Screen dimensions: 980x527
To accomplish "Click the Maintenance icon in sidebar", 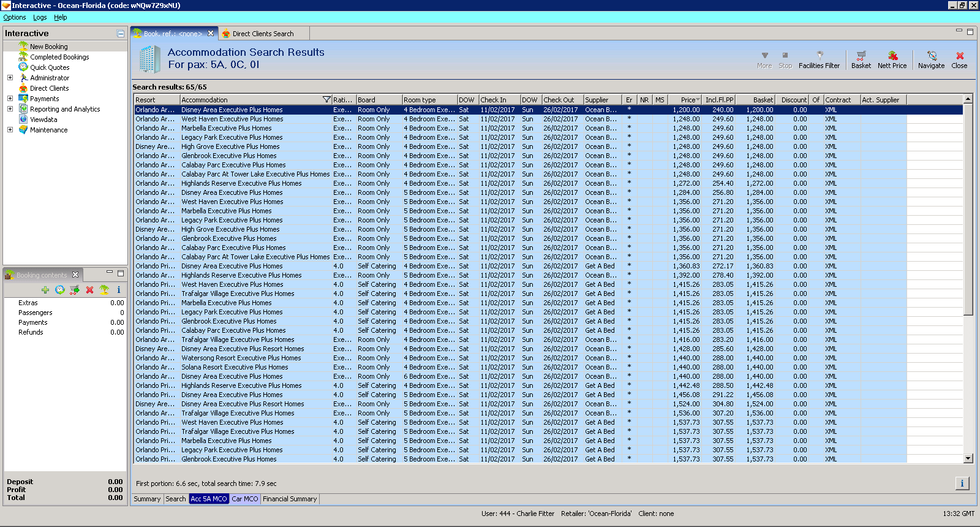I will pyautogui.click(x=23, y=129).
